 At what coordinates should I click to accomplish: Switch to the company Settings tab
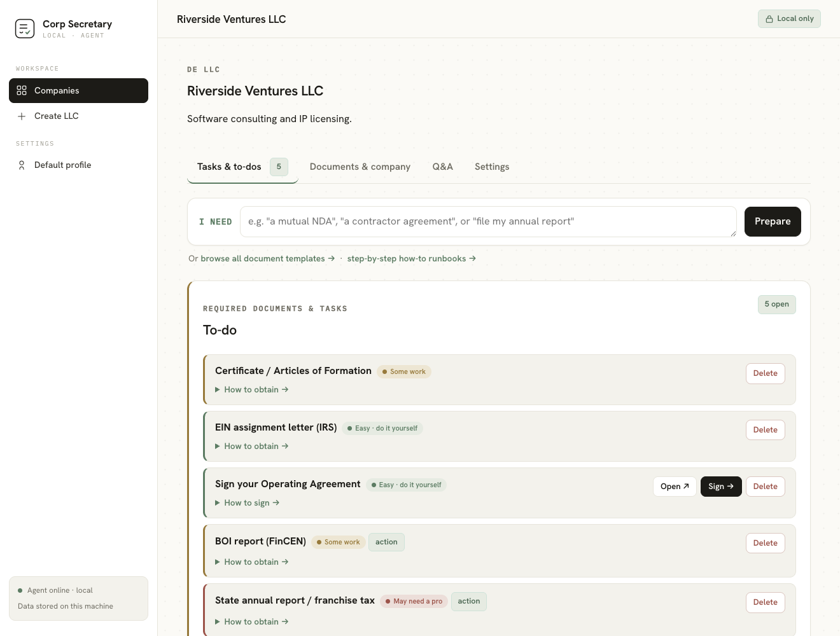[x=492, y=167]
